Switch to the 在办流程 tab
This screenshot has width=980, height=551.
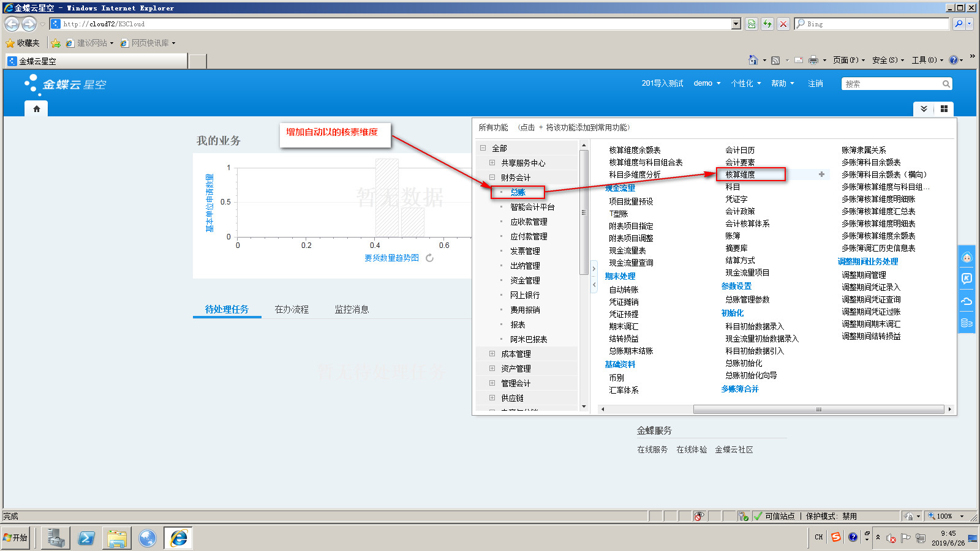(292, 309)
